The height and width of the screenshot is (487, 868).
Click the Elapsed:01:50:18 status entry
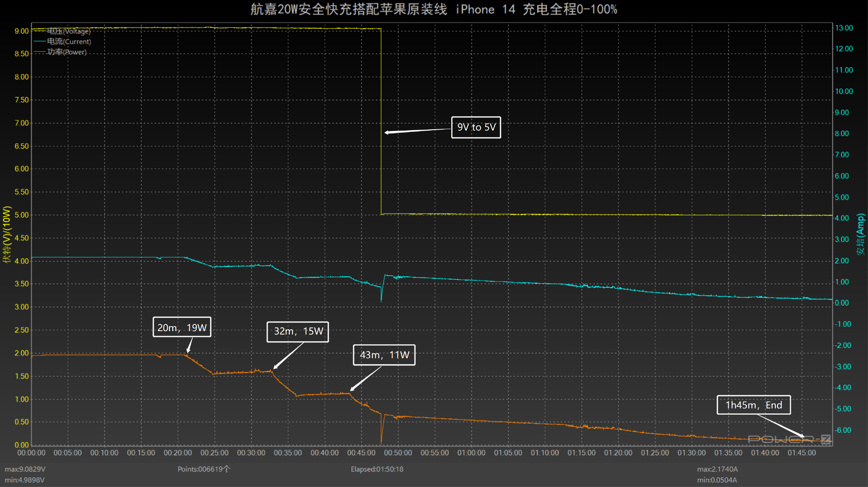377,469
